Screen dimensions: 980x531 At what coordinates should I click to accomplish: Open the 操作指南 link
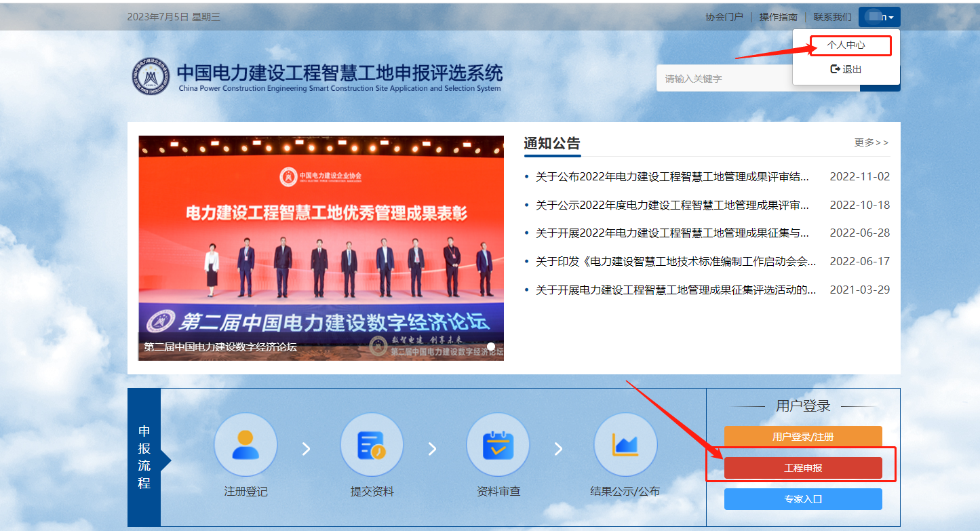(x=778, y=17)
